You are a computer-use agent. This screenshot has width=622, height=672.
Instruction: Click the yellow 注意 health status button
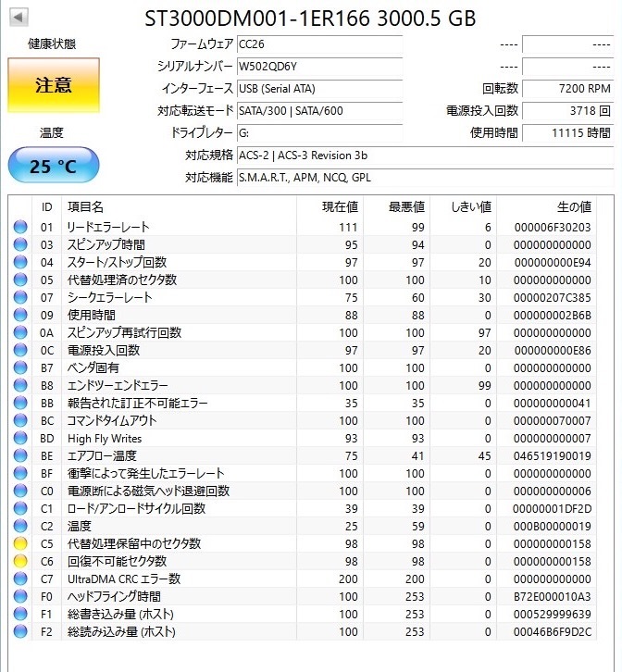click(54, 85)
